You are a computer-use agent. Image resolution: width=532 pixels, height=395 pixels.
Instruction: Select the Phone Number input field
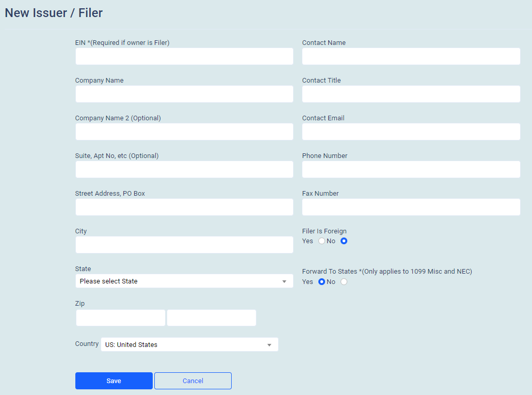[x=411, y=169]
